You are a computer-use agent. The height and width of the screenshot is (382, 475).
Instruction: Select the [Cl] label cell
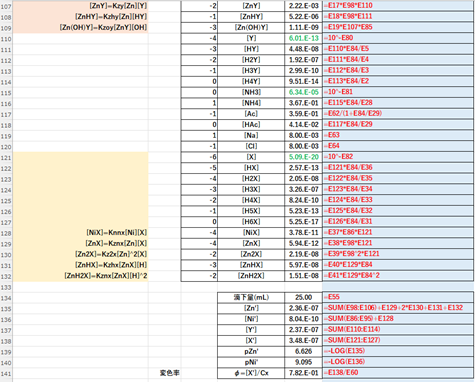click(251, 146)
